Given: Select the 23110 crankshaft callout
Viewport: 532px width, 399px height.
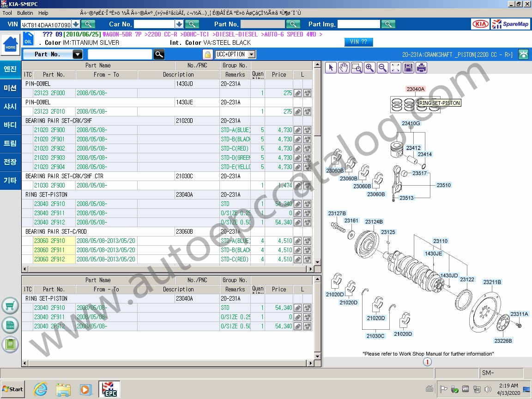Looking at the screenshot, I should (440, 241).
